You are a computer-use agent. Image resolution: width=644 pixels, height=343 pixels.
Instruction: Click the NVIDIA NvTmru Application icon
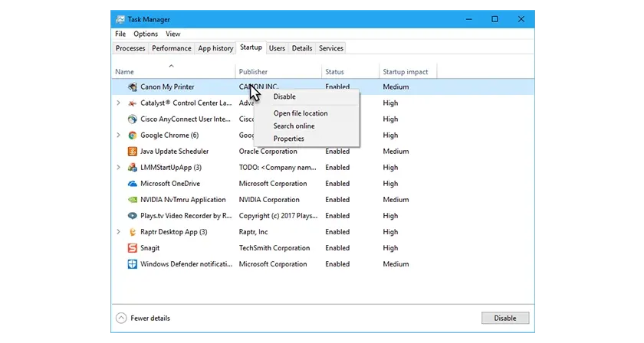pyautogui.click(x=133, y=200)
